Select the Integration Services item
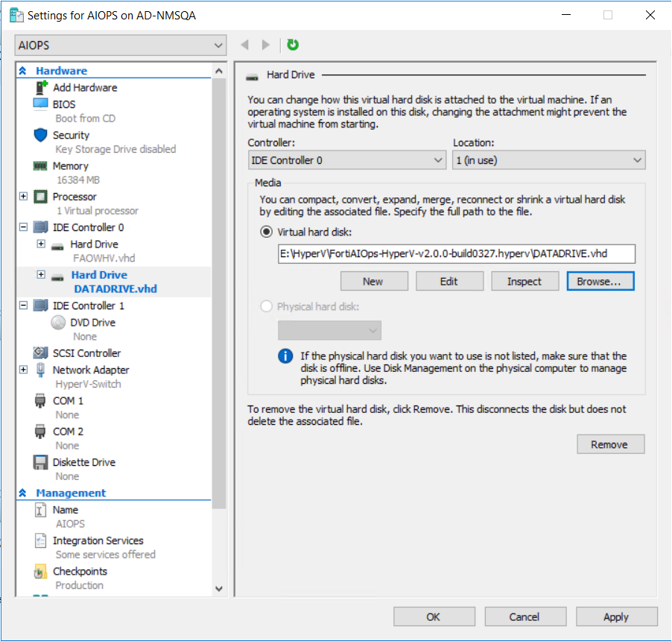This screenshot has width=672, height=641. [x=98, y=540]
